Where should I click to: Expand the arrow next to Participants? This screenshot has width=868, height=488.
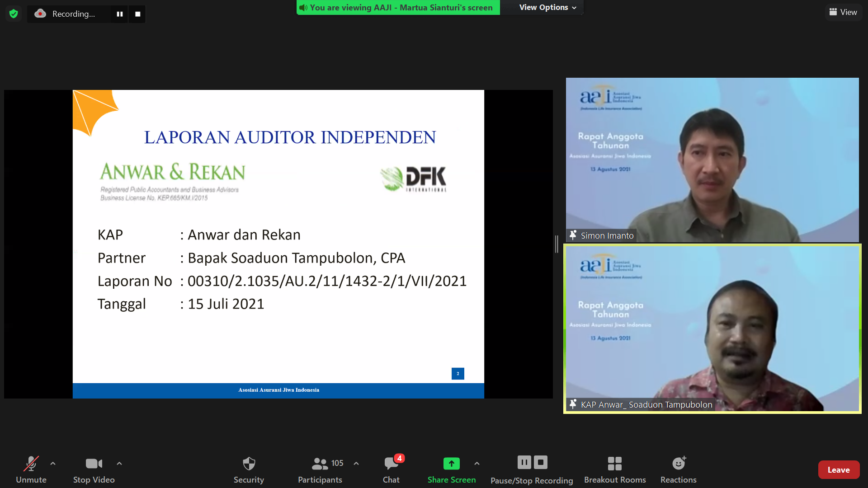coord(356,463)
